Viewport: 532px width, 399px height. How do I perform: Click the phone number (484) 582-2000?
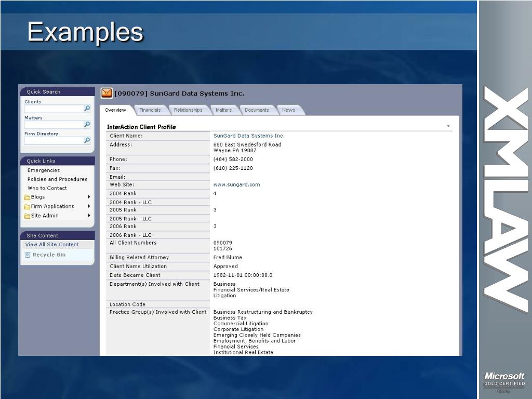(233, 159)
